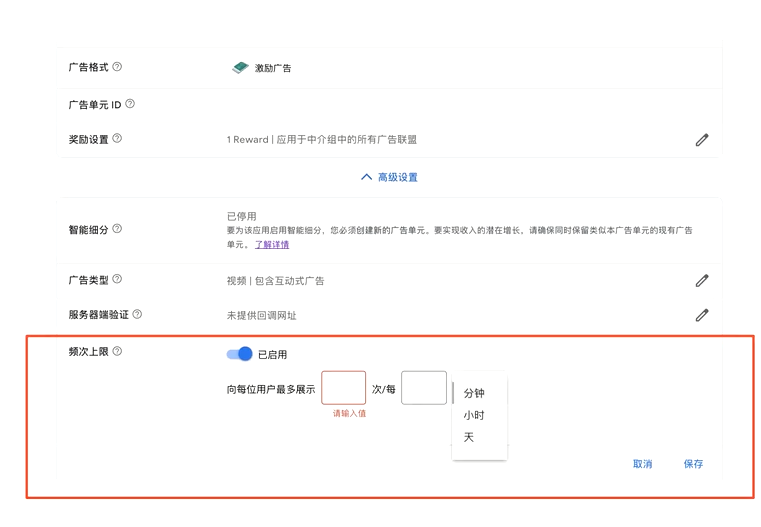Image resolution: width=761 pixels, height=527 pixels.
Task: Click 视频 | 包含互动式广告 value text
Action: [x=275, y=281]
